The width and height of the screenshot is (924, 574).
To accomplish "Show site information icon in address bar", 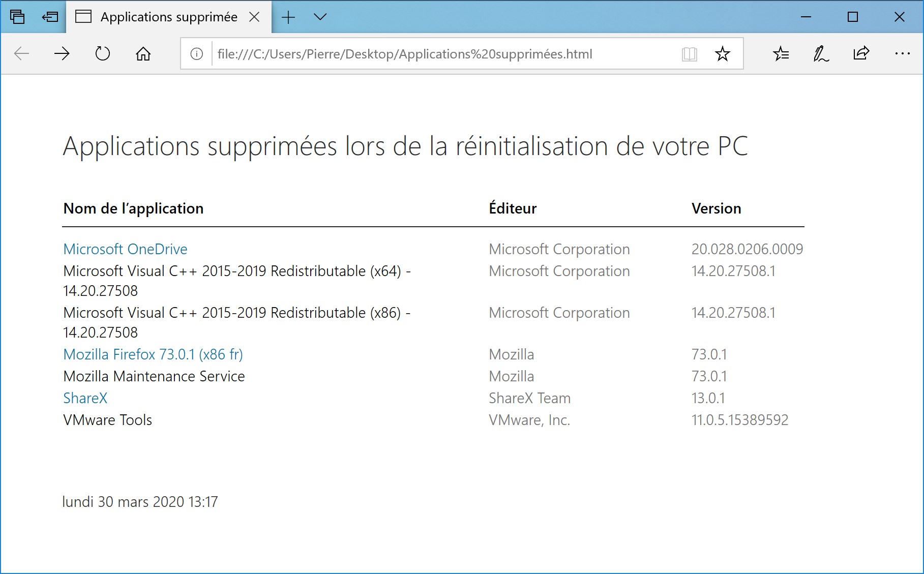I will 197,54.
